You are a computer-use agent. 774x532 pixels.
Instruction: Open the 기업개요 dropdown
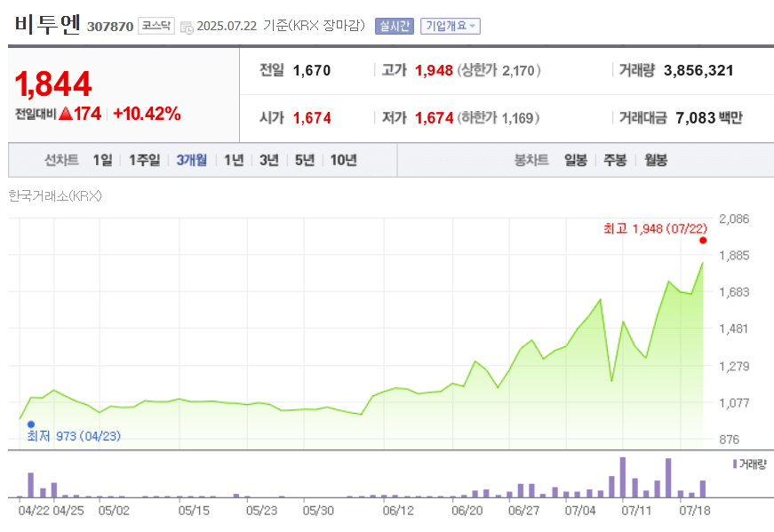click(x=449, y=26)
